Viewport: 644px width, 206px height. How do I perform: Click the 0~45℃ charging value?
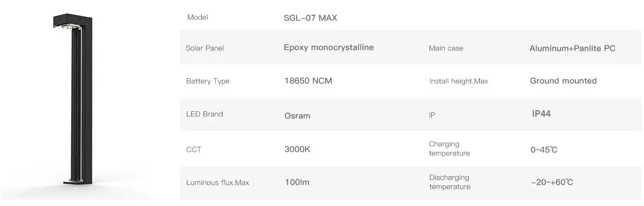pyautogui.click(x=544, y=150)
